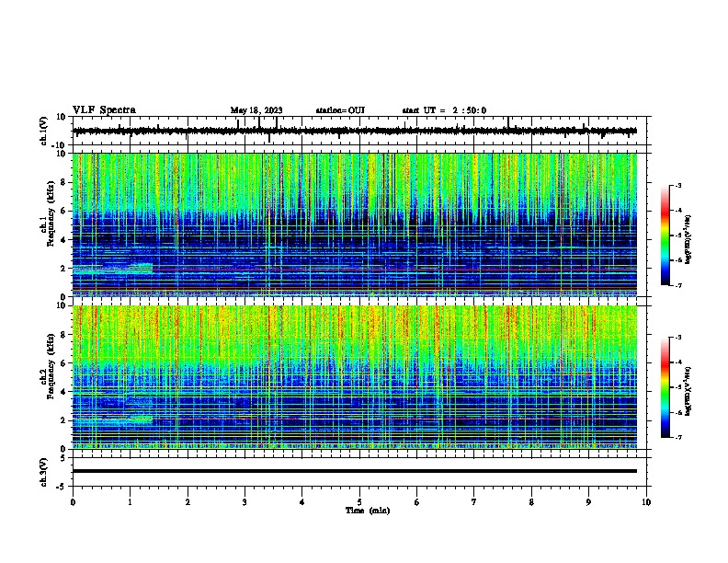728x563 pixels.
Task: Click the time axis tick label "4"
Action: coord(302,502)
